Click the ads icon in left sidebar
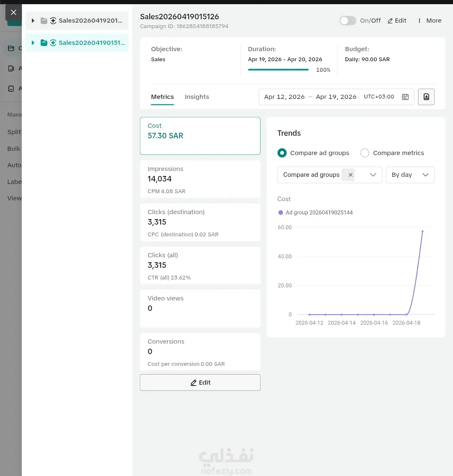The height and width of the screenshot is (476, 453). click(x=11, y=89)
